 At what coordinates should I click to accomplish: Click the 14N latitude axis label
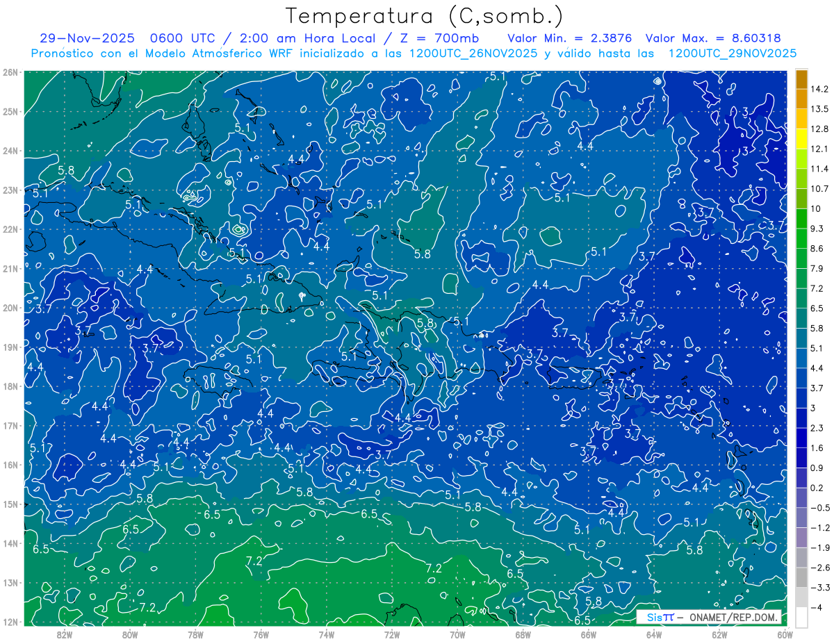coord(10,543)
